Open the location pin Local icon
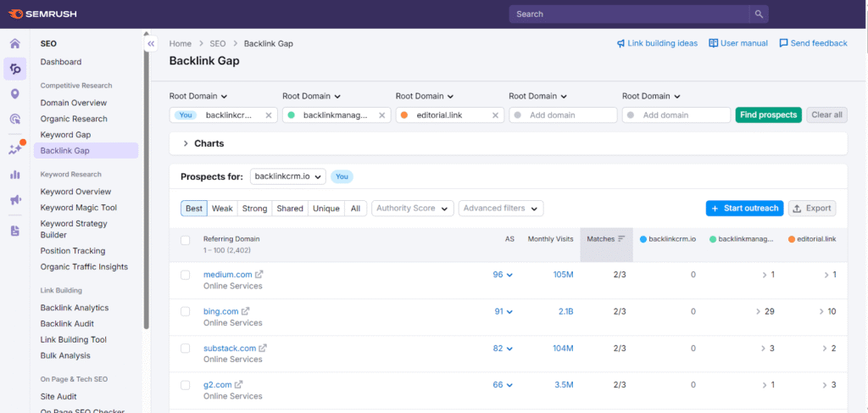The image size is (868, 413). [14, 94]
